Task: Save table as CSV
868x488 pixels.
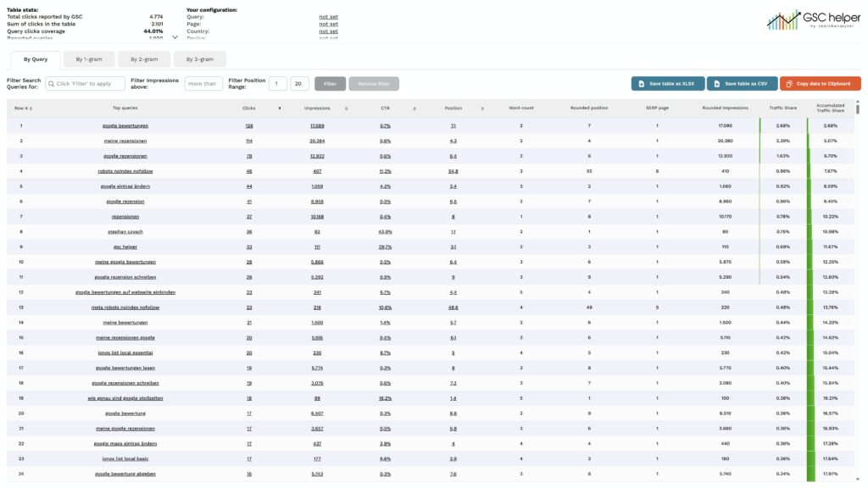Action: (742, 84)
